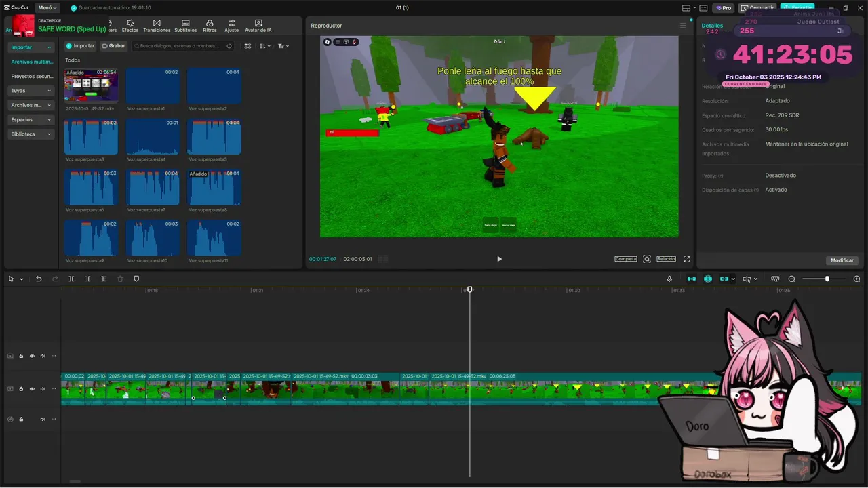Click the player fullscreen icon
868x488 pixels.
click(686, 259)
